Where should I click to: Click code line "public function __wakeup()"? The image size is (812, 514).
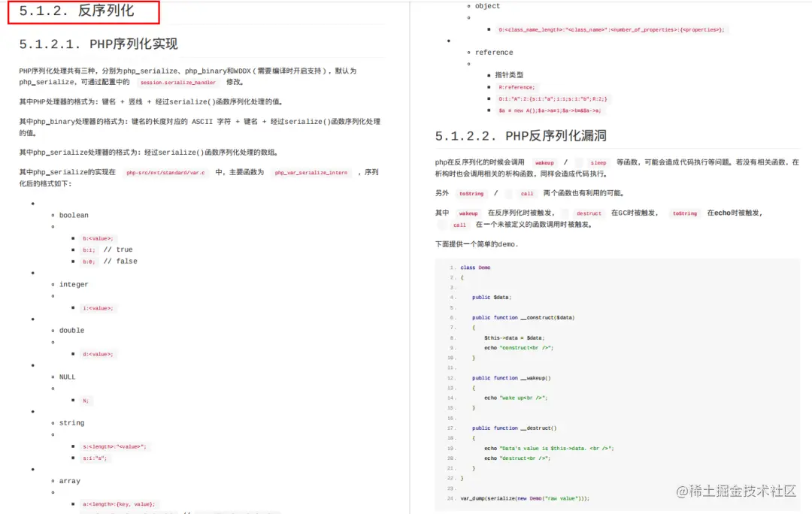click(511, 378)
